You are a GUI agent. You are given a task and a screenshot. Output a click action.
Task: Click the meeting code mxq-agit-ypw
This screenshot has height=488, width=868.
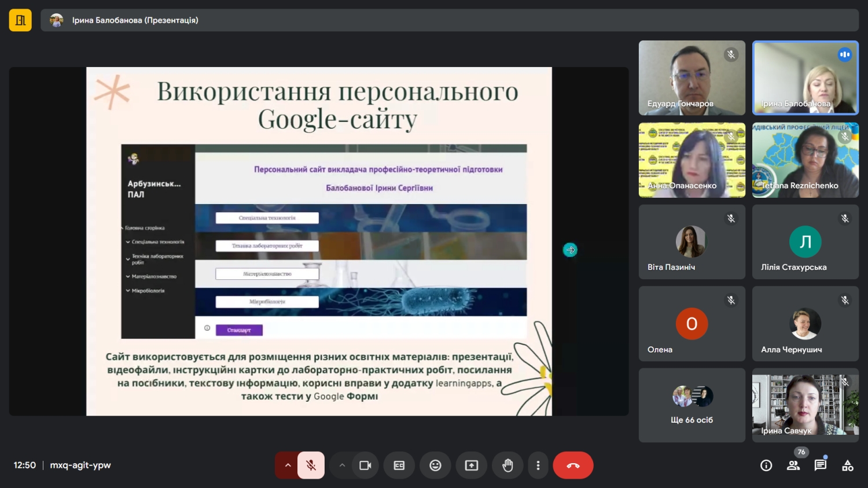pyautogui.click(x=80, y=465)
